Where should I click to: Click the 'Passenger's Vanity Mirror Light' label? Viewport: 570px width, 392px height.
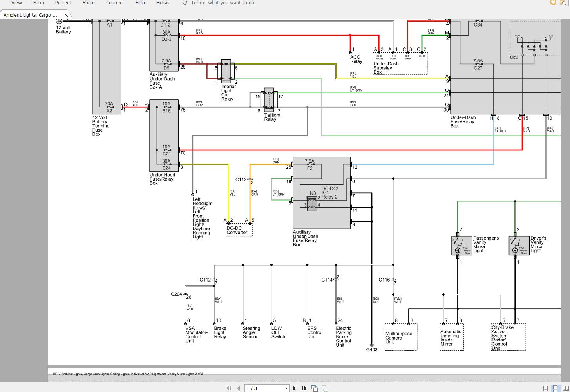(x=486, y=244)
